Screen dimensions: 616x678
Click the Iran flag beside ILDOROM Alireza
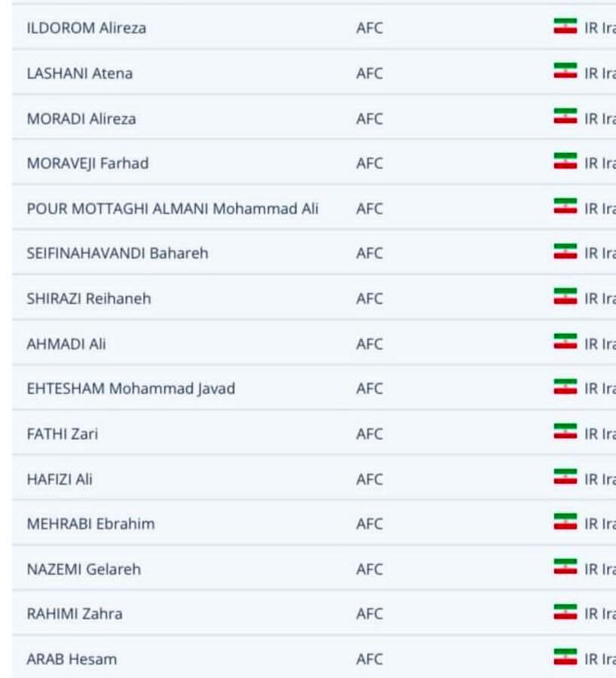pyautogui.click(x=565, y=26)
